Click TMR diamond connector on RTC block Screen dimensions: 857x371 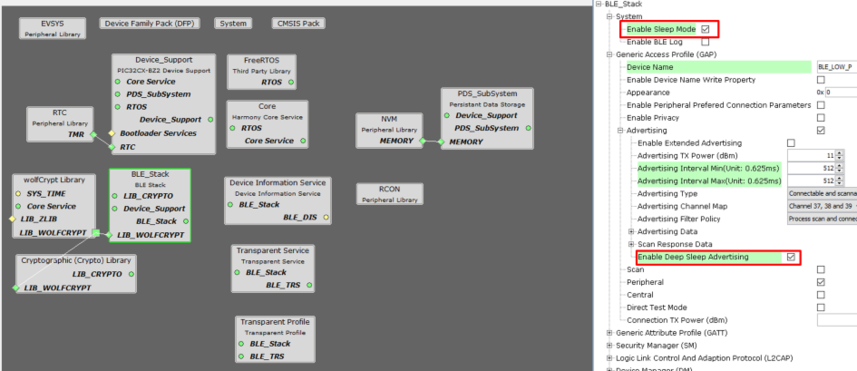click(x=93, y=134)
